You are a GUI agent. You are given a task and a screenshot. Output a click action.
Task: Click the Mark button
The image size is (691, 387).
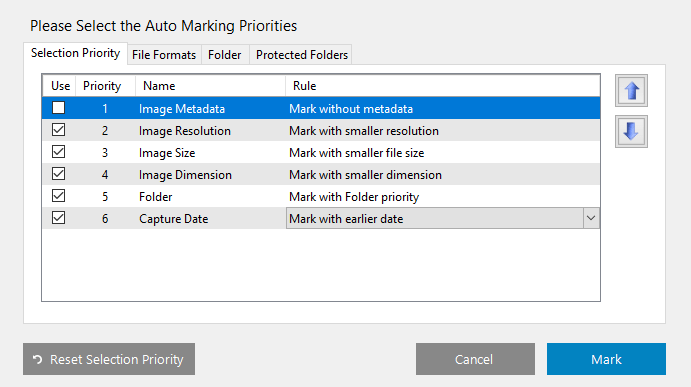click(x=606, y=359)
